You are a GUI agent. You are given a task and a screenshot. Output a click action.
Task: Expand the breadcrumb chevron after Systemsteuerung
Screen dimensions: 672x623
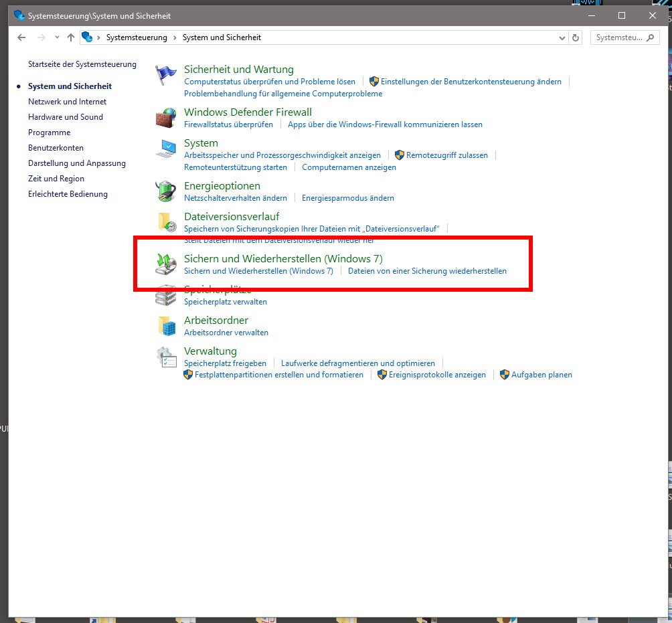[175, 38]
